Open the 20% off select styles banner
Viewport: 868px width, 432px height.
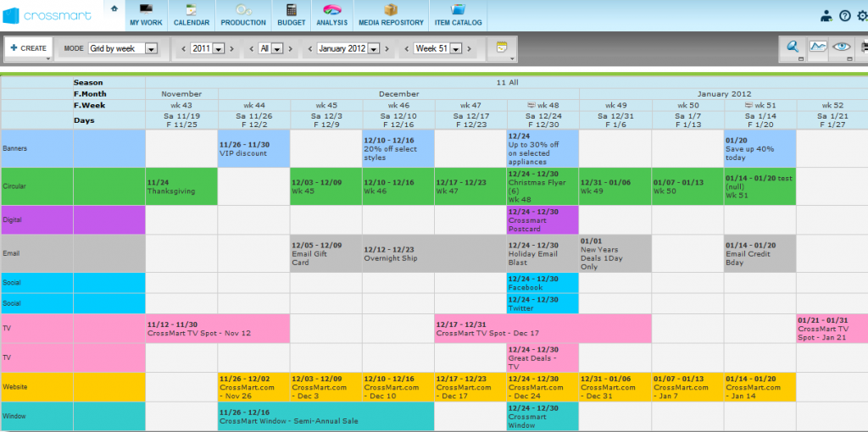click(398, 149)
